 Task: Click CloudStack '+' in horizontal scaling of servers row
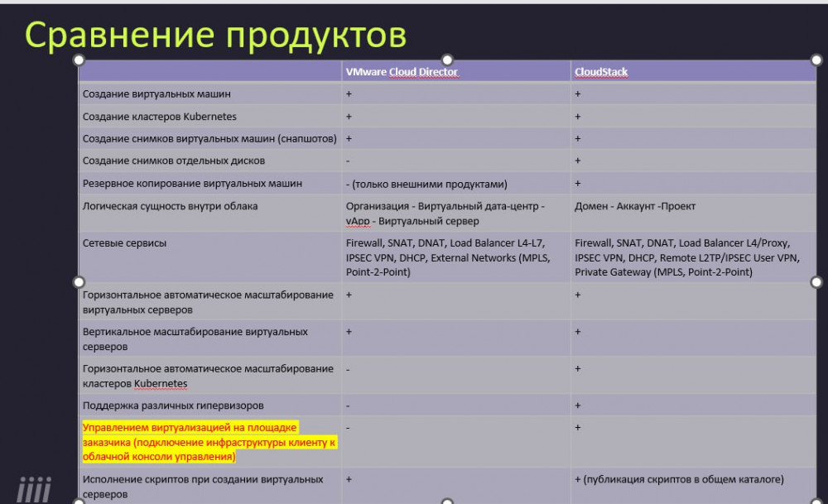click(578, 295)
